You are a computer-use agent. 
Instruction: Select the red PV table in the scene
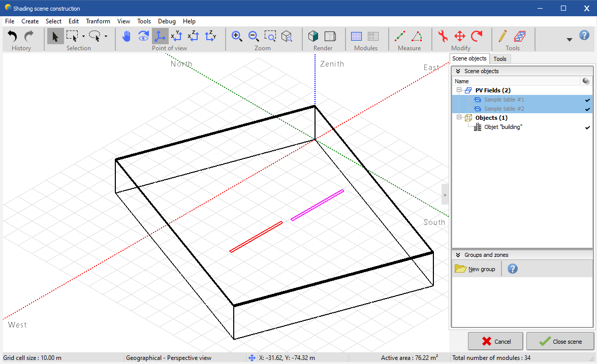(x=256, y=237)
